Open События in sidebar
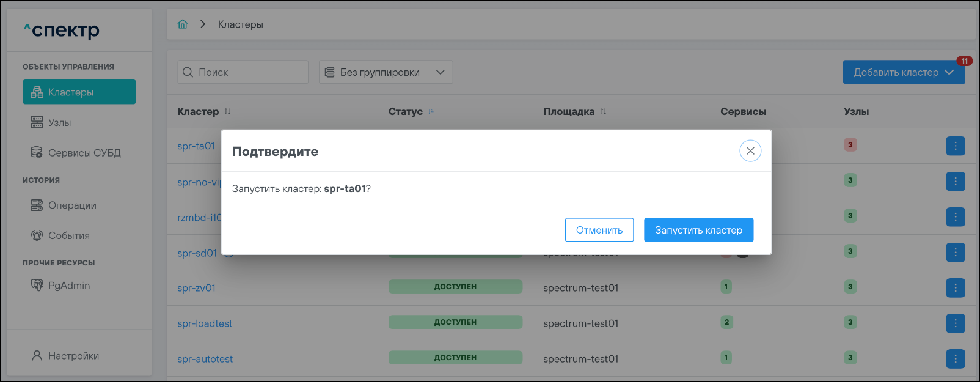The image size is (980, 384). [68, 236]
